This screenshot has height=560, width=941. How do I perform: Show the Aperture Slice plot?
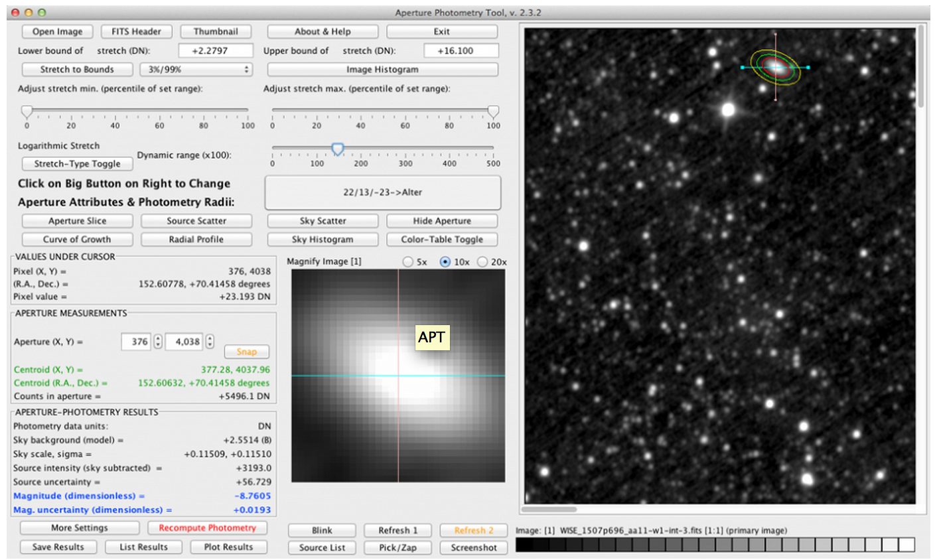77,220
